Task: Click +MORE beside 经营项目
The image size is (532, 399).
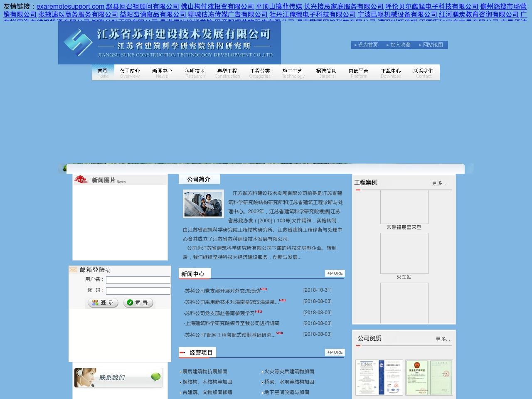Action: coord(335,352)
